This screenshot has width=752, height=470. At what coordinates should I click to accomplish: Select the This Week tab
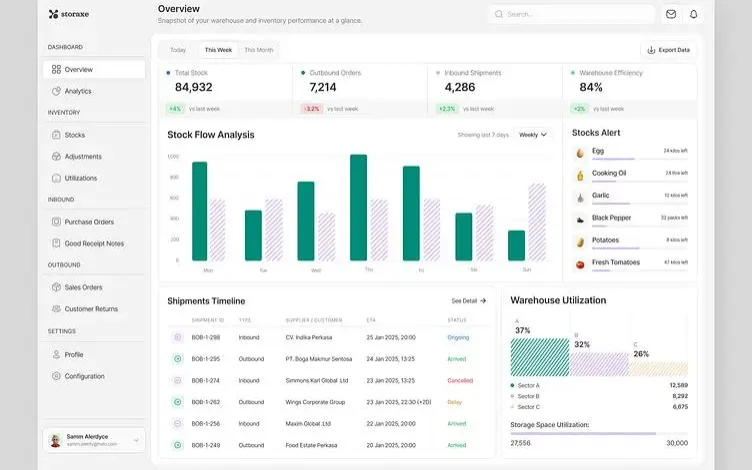click(218, 50)
